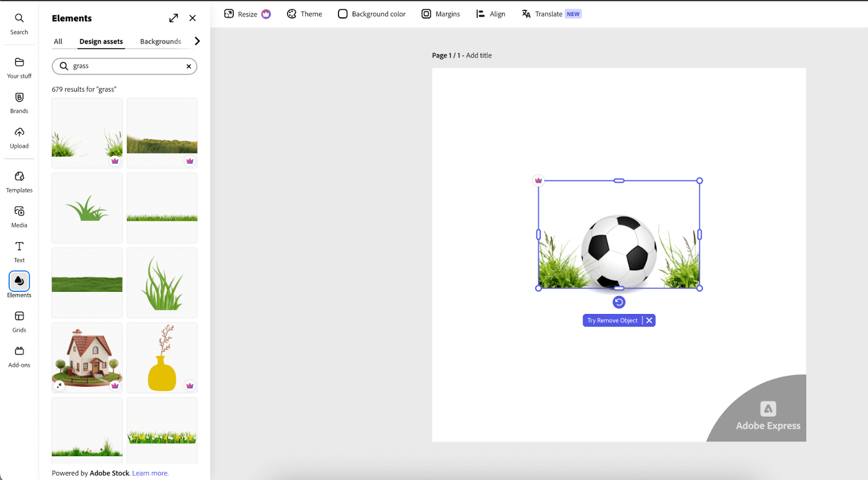Click the rotate handle below the image
The height and width of the screenshot is (480, 868).
[x=619, y=302]
